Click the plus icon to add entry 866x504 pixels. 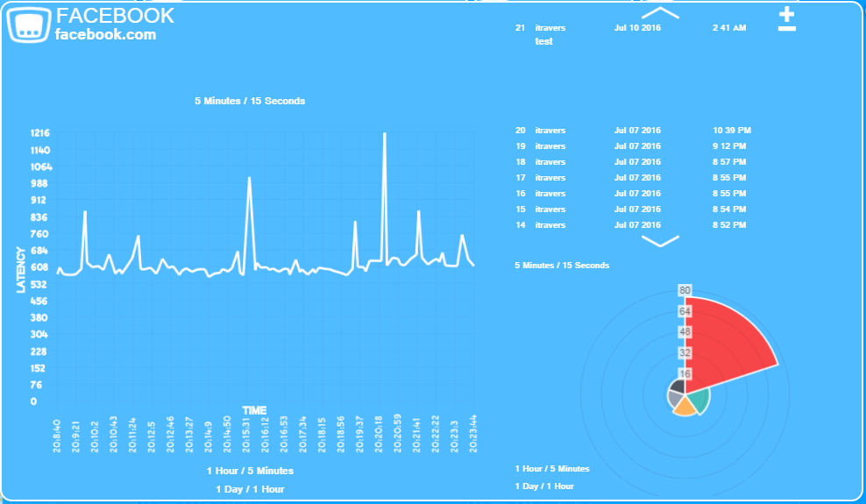786,14
